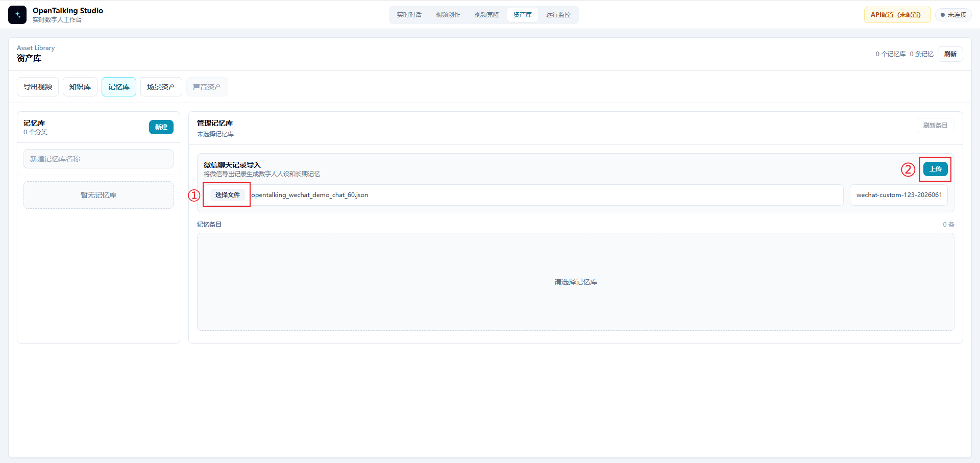Viewport: 980px width, 463px height.
Task: Click the 刷新 button in header
Action: click(x=950, y=54)
